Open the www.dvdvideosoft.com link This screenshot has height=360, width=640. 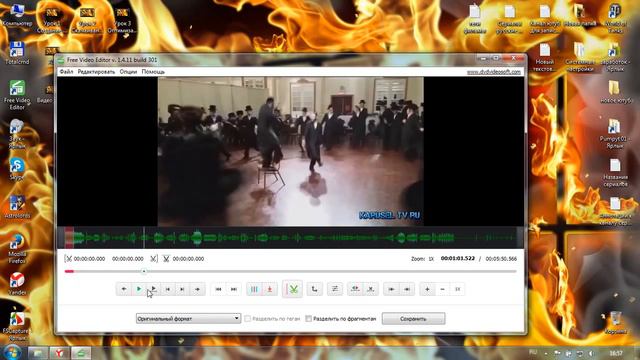(x=494, y=72)
